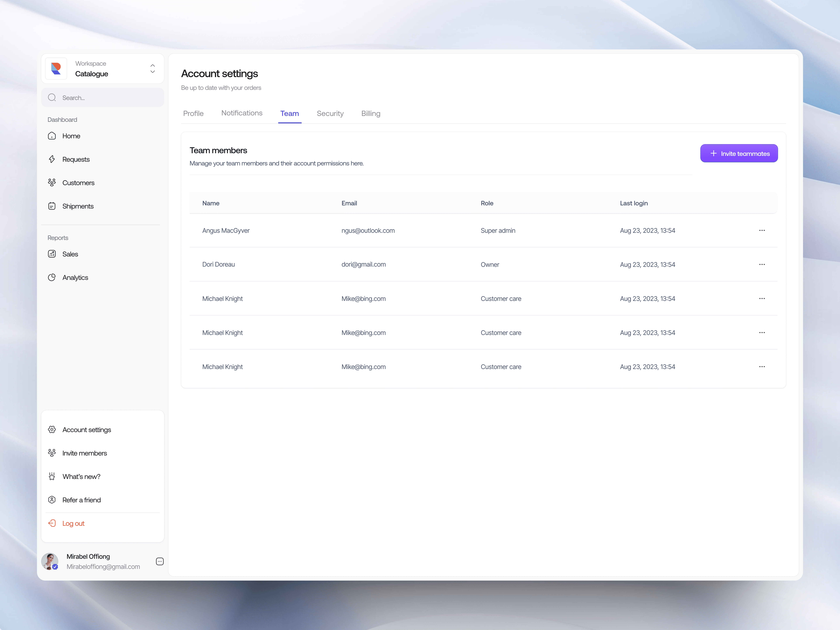Image resolution: width=840 pixels, height=630 pixels.
Task: Switch to the Notifications tab
Action: coord(242,113)
